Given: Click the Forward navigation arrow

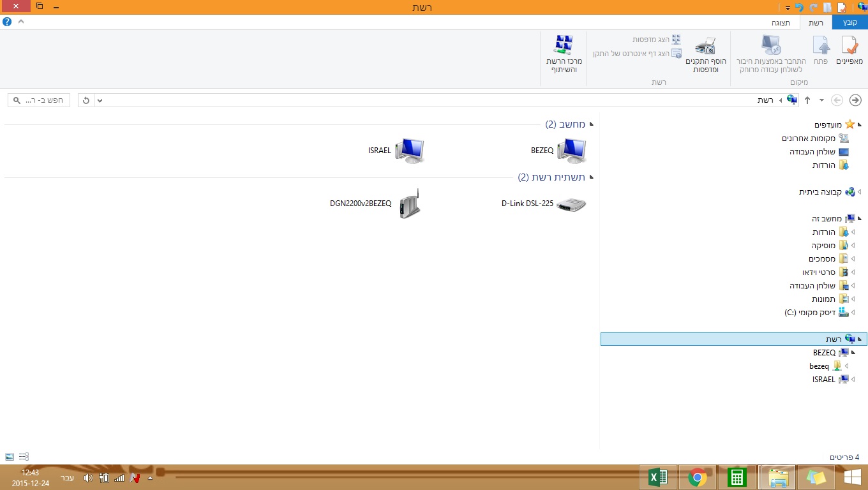Looking at the screenshot, I should point(837,100).
